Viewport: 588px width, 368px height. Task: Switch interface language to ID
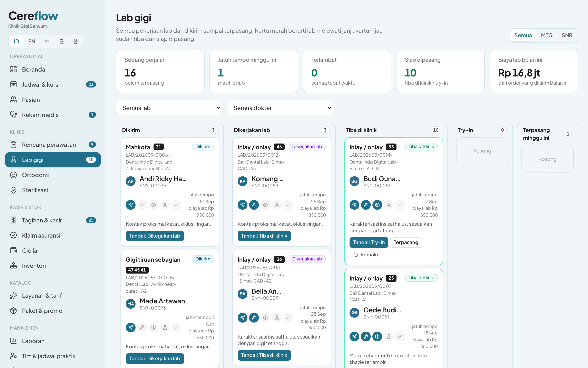tap(17, 41)
